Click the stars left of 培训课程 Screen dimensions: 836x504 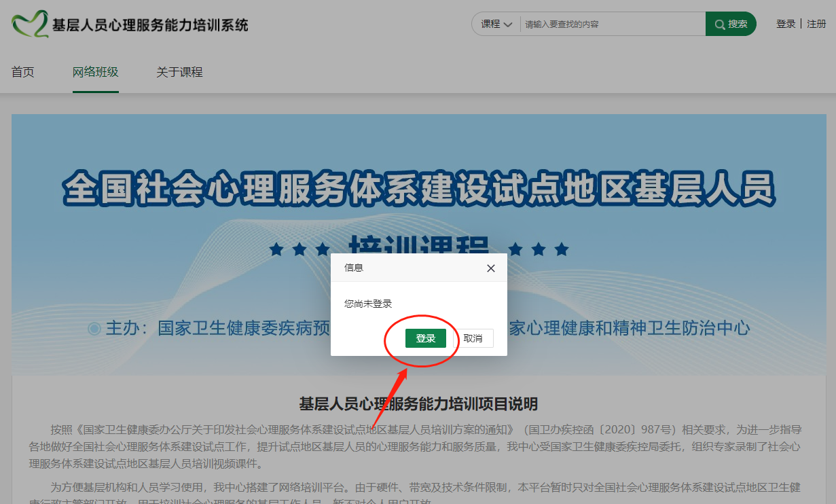[299, 249]
